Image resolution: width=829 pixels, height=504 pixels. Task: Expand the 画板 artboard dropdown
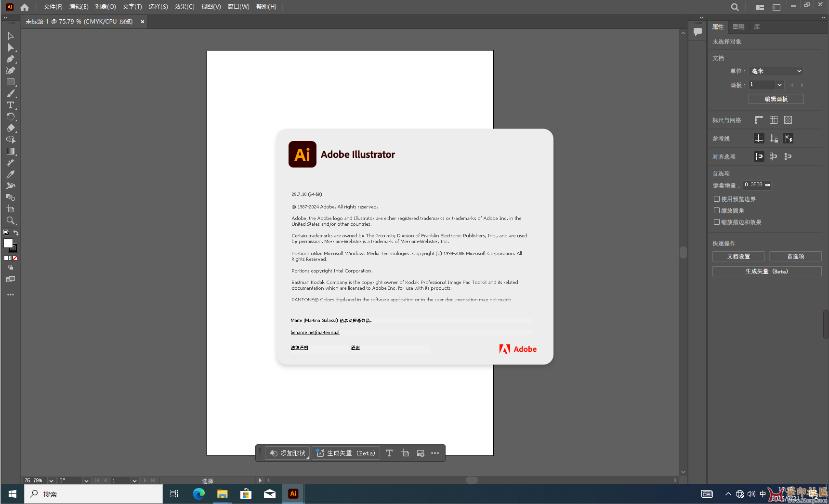coord(779,85)
